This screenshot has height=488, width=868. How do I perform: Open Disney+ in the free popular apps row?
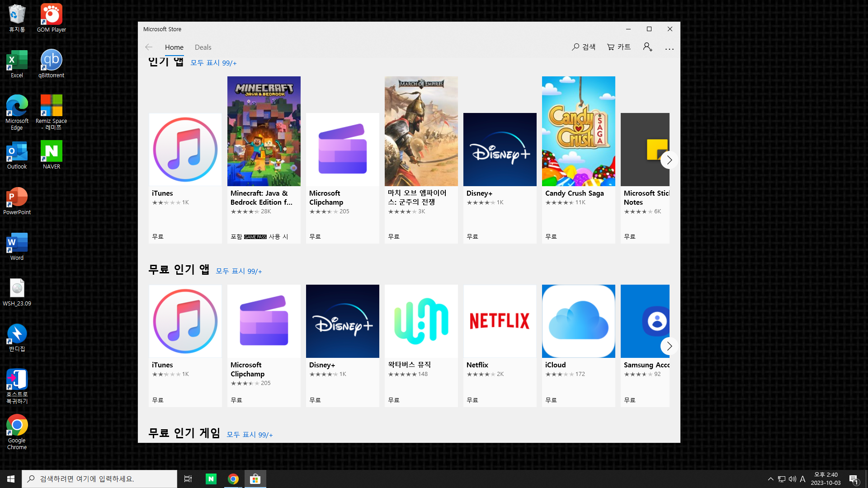coord(343,346)
